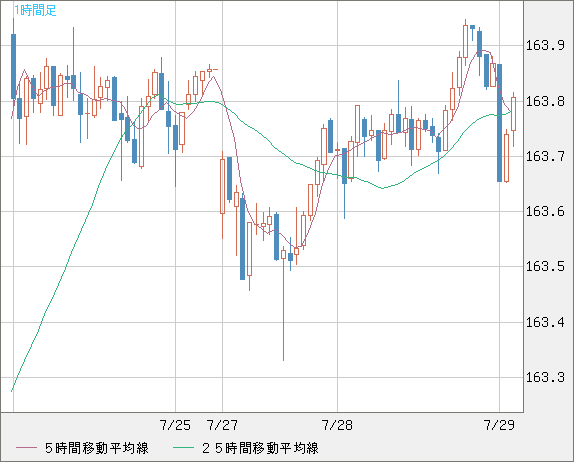This screenshot has height=462, width=574.
Task: Click the 7/27 date axis label
Action: click(x=222, y=425)
